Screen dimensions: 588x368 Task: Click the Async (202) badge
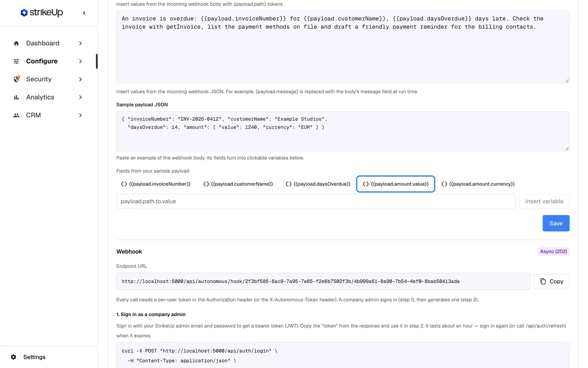pos(554,251)
